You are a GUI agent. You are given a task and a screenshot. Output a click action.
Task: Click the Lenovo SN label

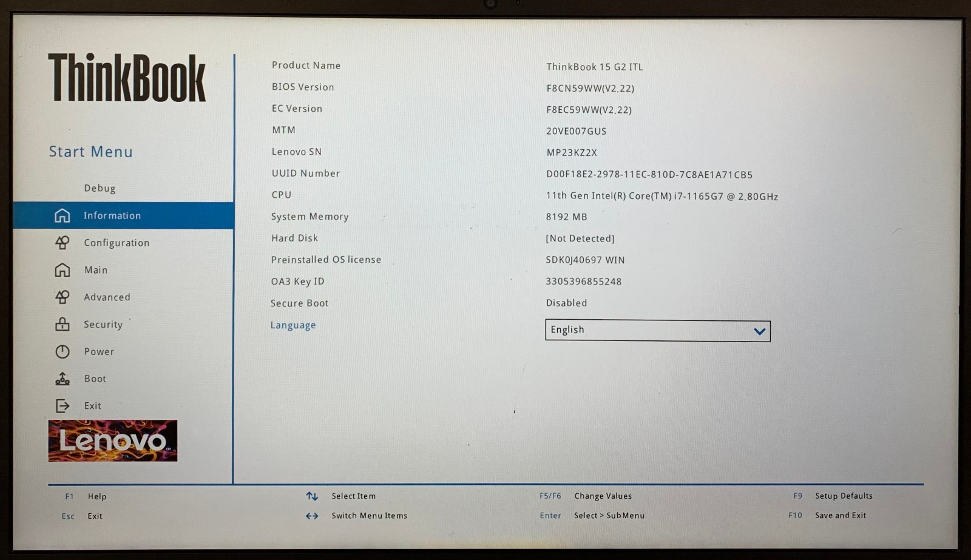296,152
